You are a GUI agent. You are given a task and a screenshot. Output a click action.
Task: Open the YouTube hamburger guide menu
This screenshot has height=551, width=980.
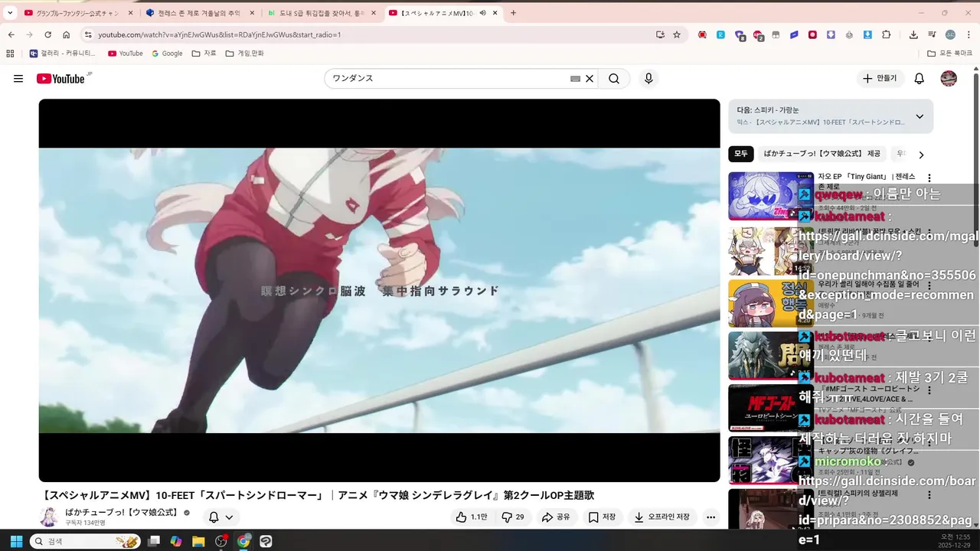point(18,78)
